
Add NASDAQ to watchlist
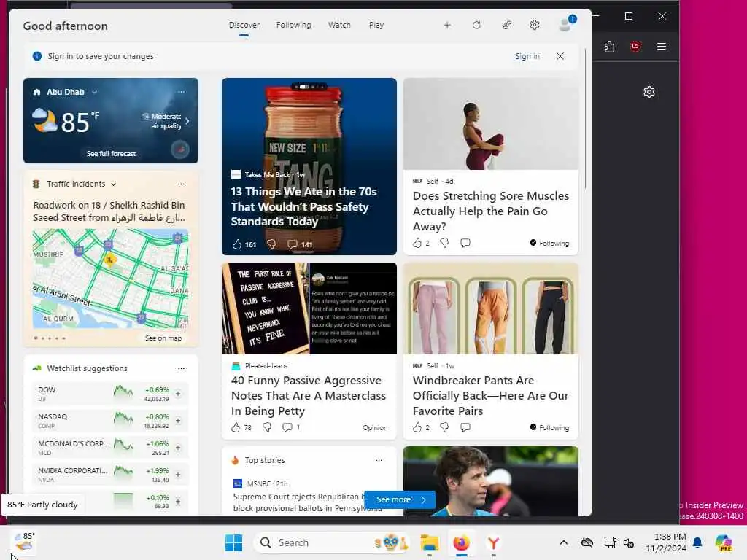[x=178, y=421]
